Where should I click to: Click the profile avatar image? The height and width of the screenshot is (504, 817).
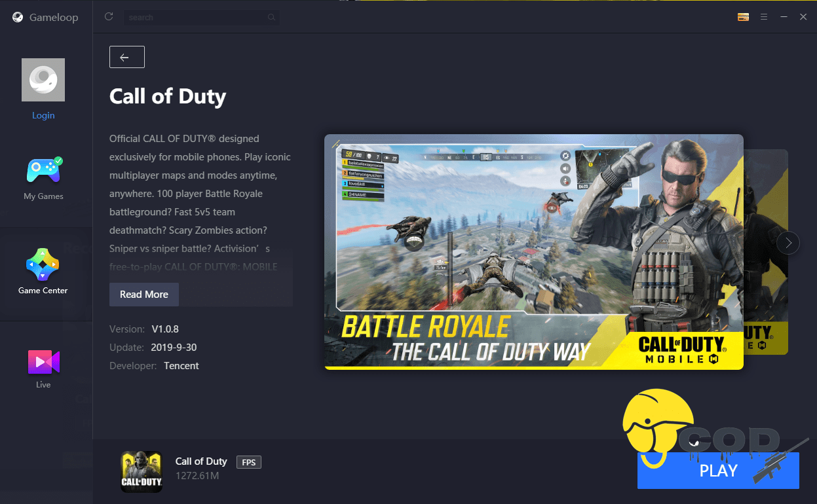pos(43,80)
